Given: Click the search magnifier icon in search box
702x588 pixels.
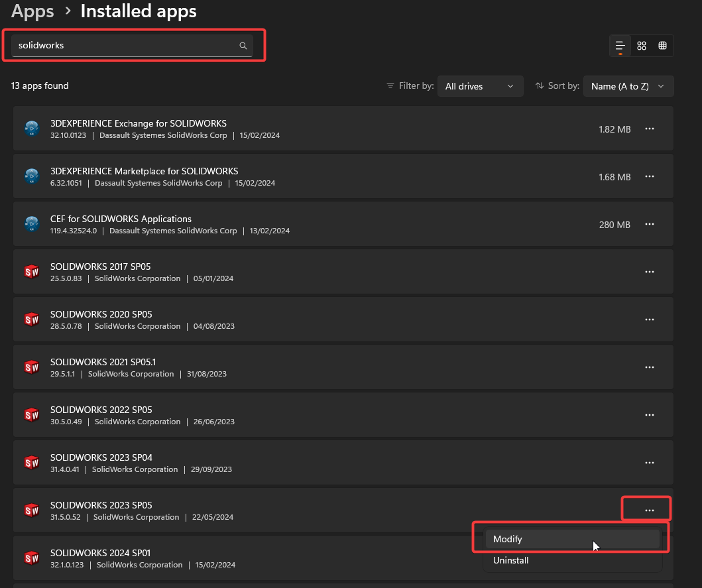Looking at the screenshot, I should 243,45.
